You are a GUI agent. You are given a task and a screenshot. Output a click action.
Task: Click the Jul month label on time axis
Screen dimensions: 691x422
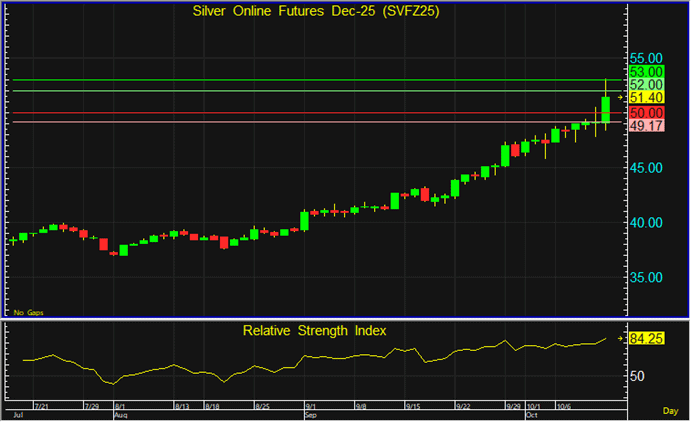click(x=14, y=413)
